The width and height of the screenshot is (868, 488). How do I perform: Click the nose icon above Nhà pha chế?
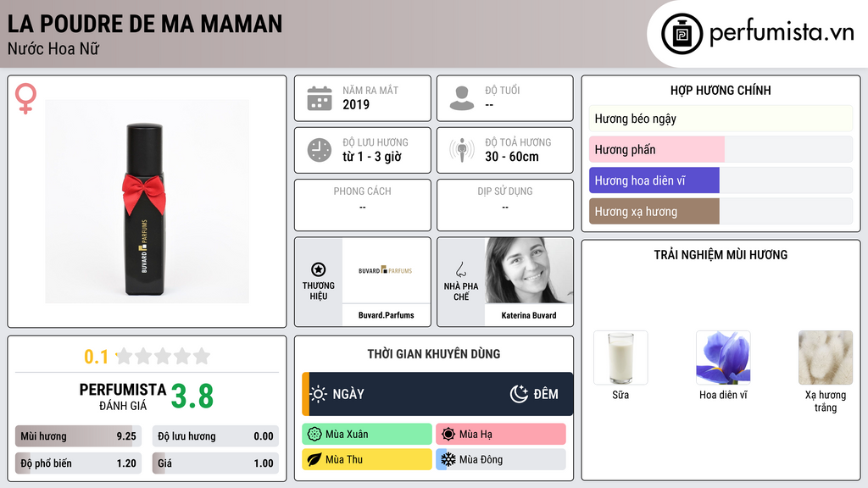tap(460, 269)
